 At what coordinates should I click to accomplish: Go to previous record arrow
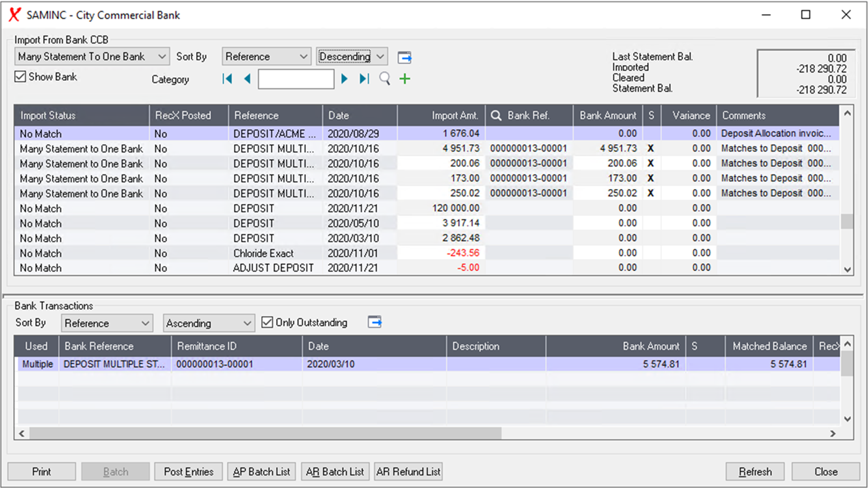(247, 79)
